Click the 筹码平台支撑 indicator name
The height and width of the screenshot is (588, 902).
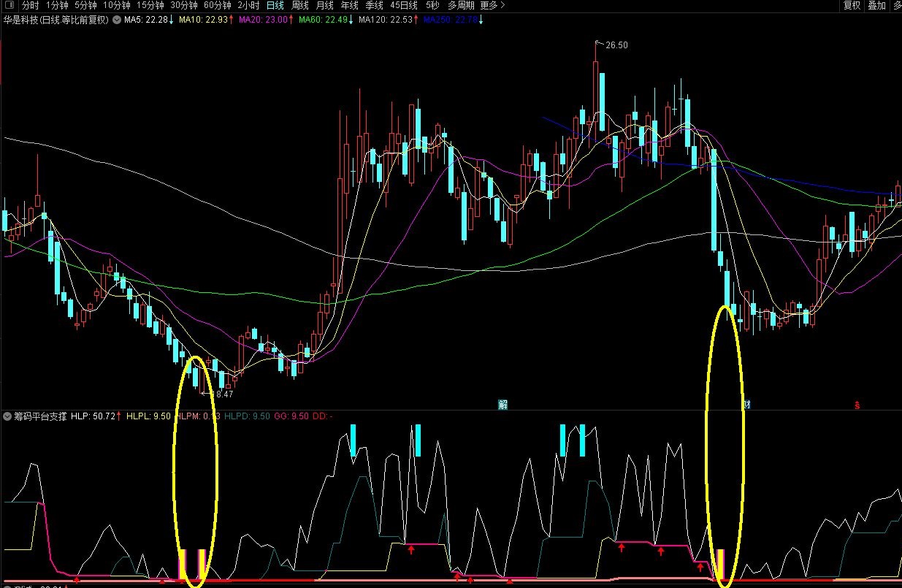coord(40,416)
